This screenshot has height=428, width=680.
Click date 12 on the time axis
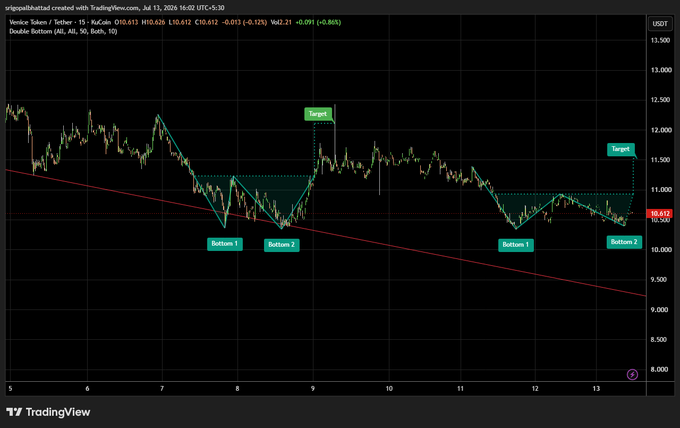click(x=535, y=389)
